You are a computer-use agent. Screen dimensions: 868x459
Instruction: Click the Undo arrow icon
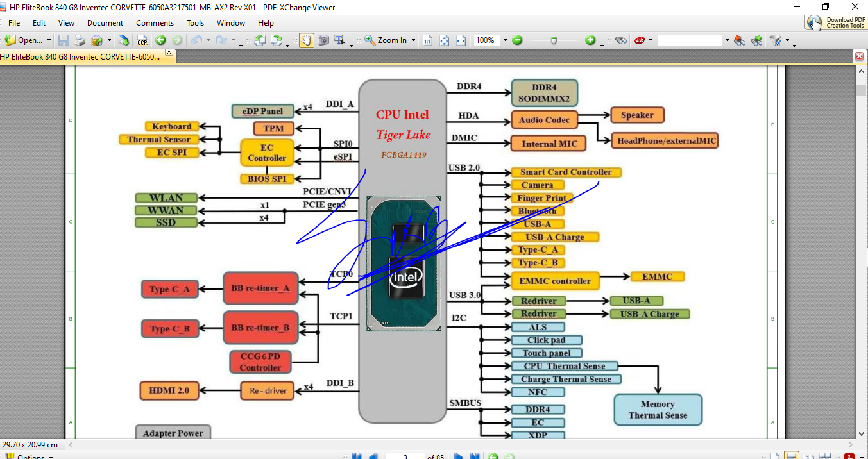[x=196, y=40]
